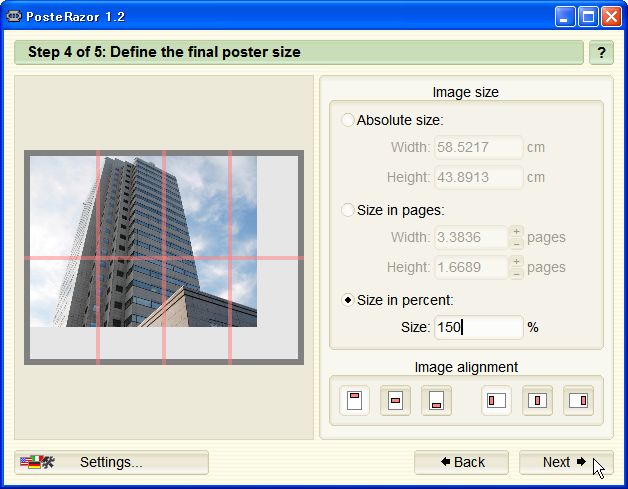The width and height of the screenshot is (628, 489).
Task: Click the poster preview image of building
Action: pos(143,241)
